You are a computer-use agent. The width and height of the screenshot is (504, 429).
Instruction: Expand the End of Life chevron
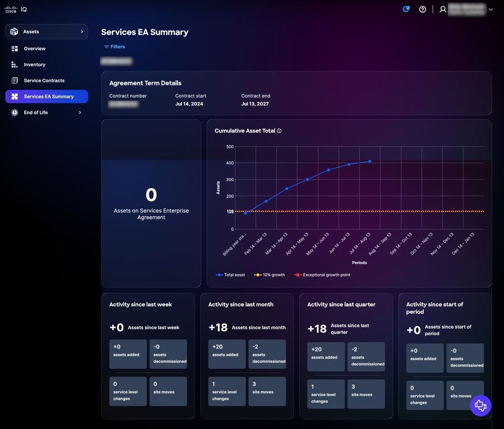(x=80, y=112)
